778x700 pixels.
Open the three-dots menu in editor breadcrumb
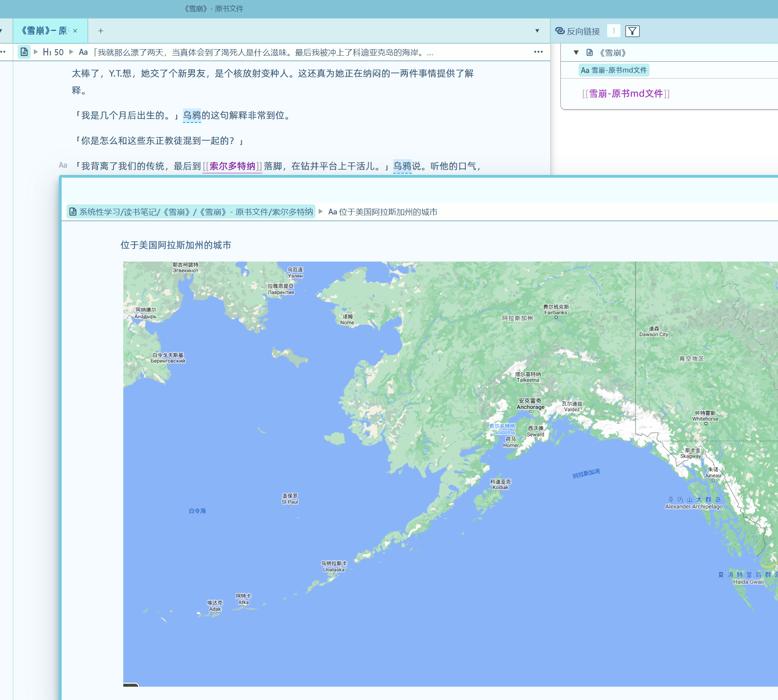pyautogui.click(x=538, y=52)
